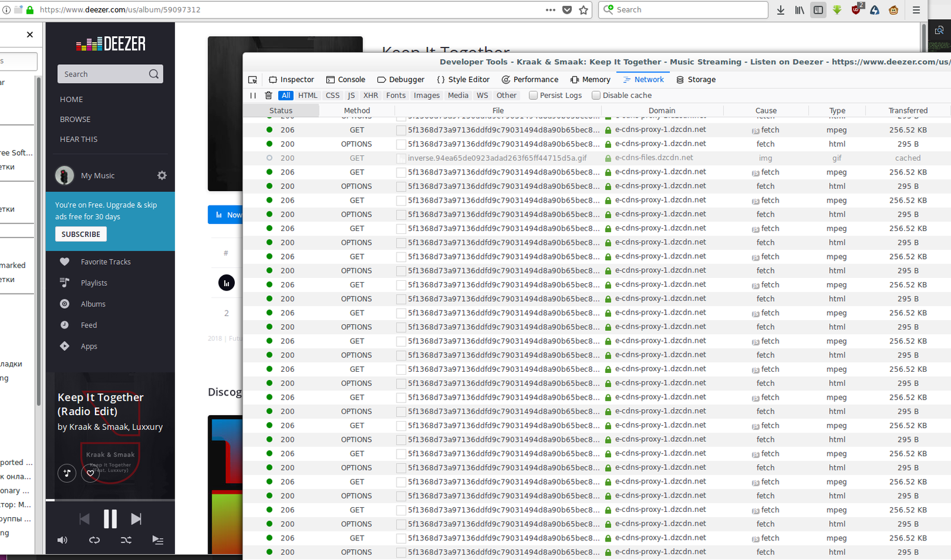This screenshot has width=951, height=560.
Task: Switch to the Memory devtools tab
Action: 590,80
